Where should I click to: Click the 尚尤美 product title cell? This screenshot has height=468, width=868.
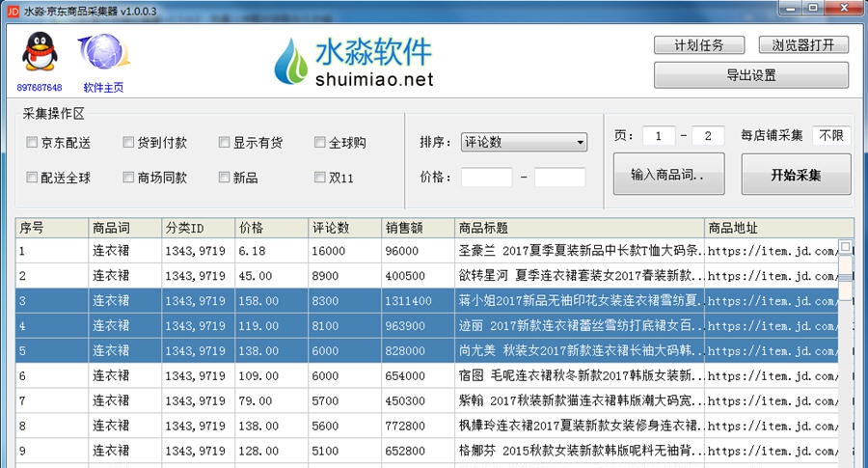580,350
